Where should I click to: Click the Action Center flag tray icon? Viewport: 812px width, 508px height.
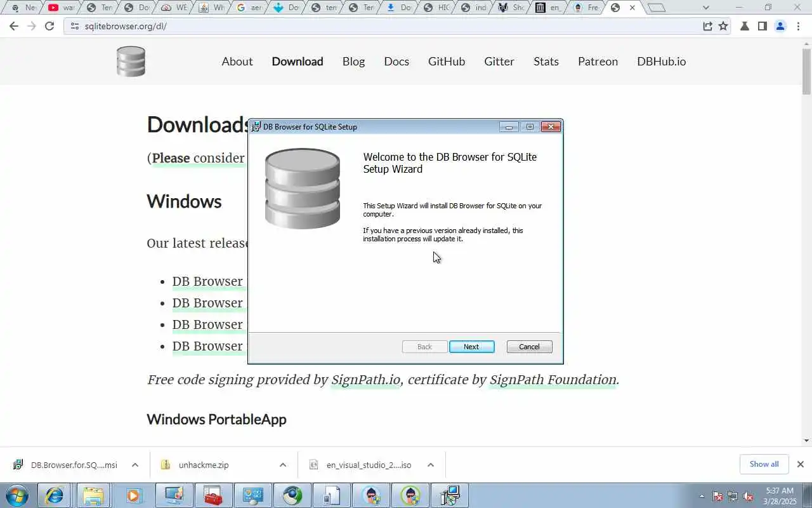pos(717,496)
